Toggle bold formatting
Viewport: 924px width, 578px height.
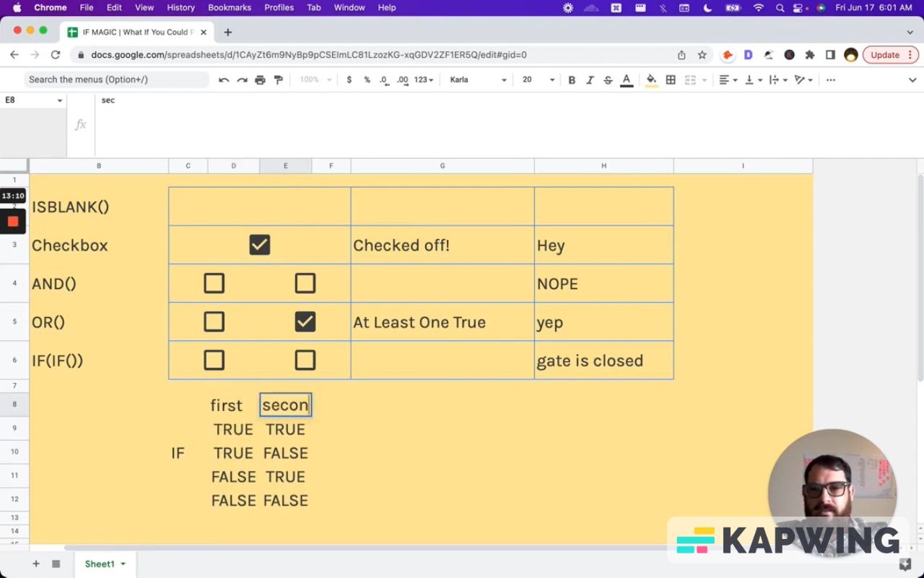click(x=572, y=79)
